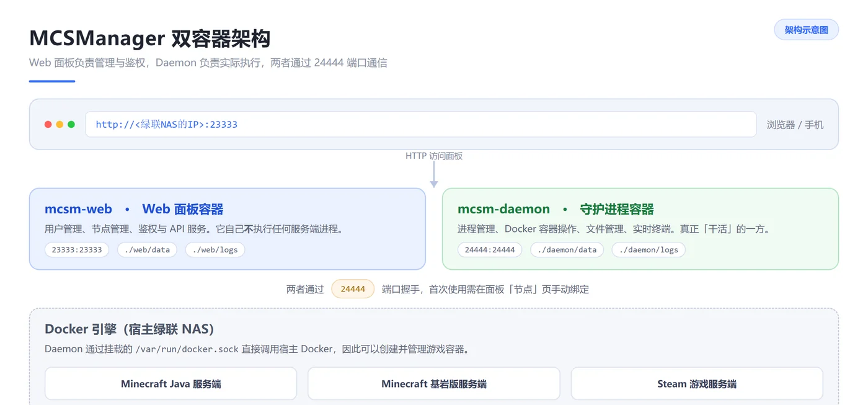Click the 端口握手 节点页手动绑定 note
Screen dimensions: 868x405
click(x=485, y=289)
